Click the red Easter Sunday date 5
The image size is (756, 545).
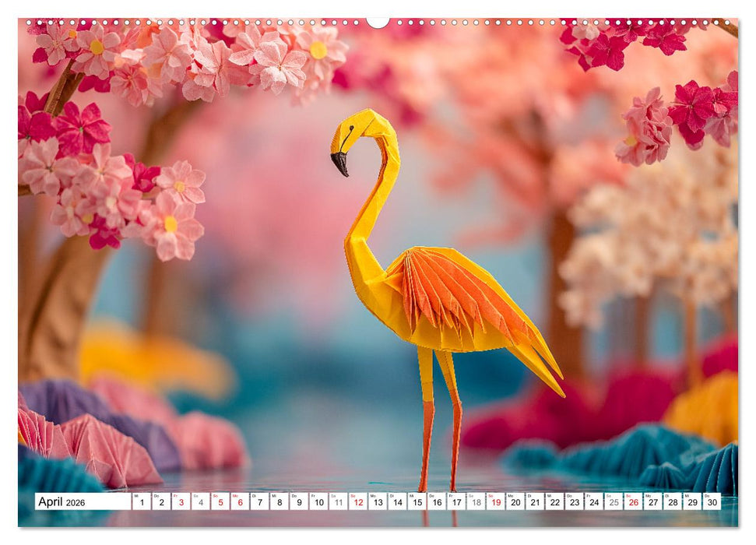(220, 501)
